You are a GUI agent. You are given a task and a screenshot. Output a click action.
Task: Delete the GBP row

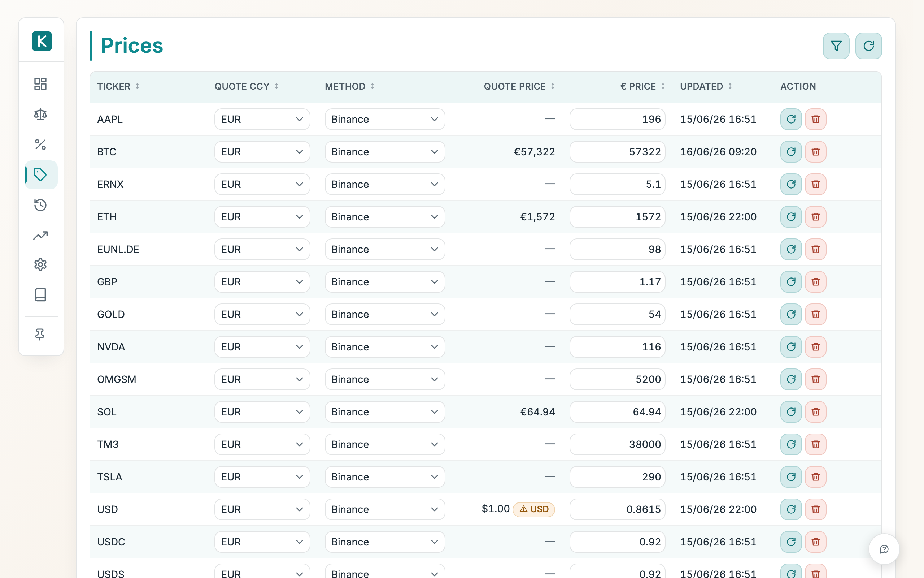pos(816,282)
